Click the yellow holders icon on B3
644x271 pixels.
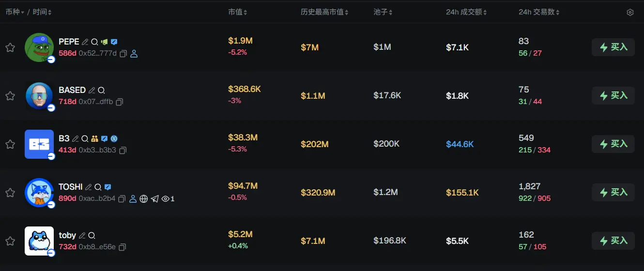[x=94, y=139]
